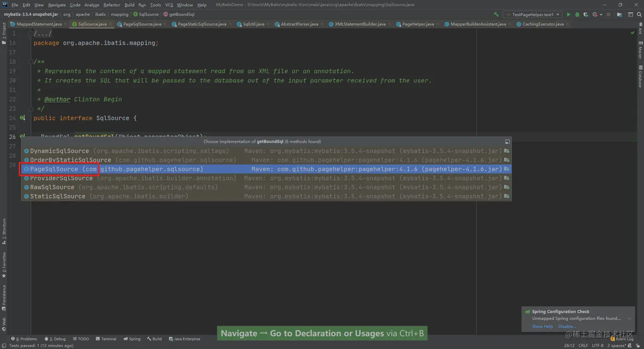644x349 pixels.
Task: Close the AbstractParser.java tab
Action: coord(322,24)
